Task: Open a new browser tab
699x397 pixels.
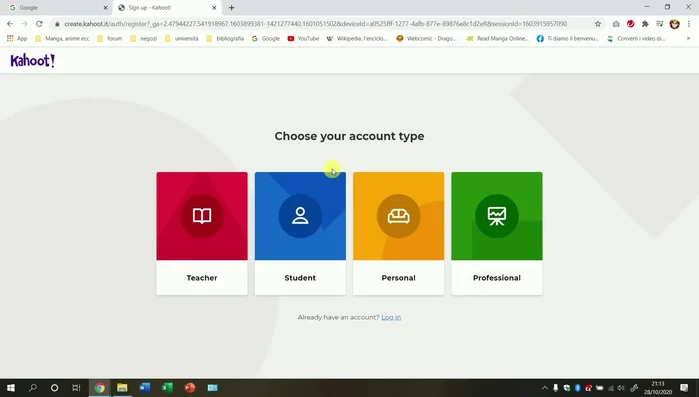Action: coord(231,8)
